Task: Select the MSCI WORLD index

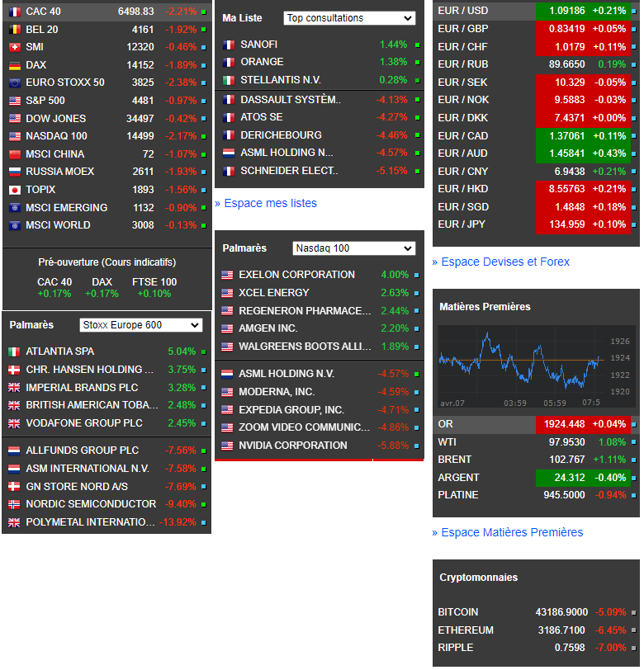Action: point(107,225)
